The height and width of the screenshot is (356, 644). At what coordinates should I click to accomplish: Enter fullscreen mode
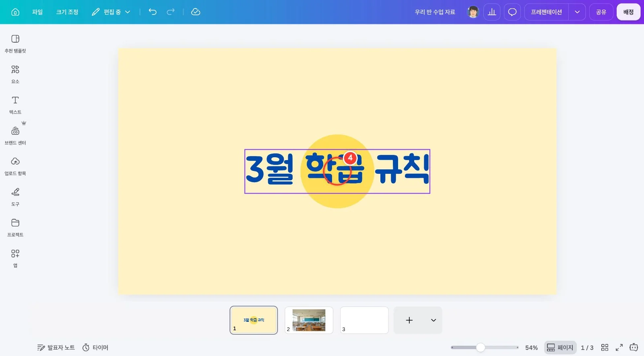(x=619, y=348)
